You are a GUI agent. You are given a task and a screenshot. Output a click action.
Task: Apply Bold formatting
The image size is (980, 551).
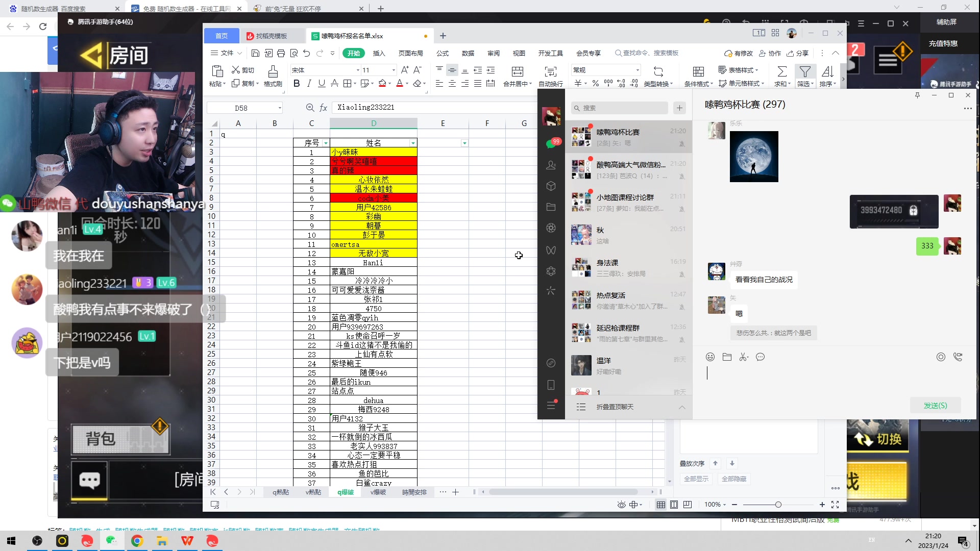click(x=297, y=83)
